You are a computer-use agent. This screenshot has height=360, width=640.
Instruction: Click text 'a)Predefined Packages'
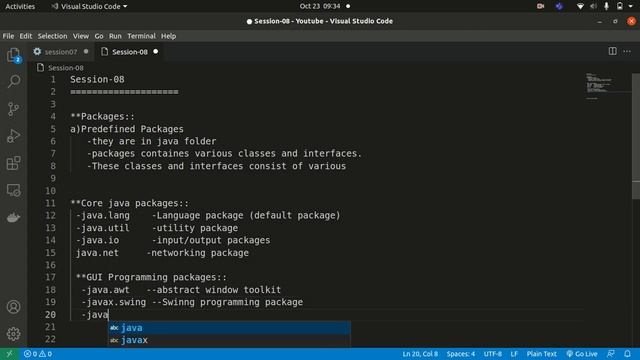[127, 129]
